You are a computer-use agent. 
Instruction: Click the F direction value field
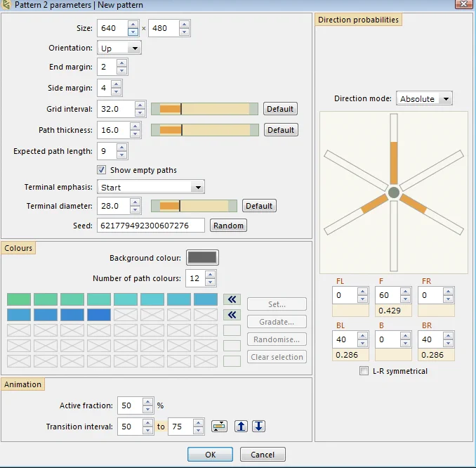point(388,295)
